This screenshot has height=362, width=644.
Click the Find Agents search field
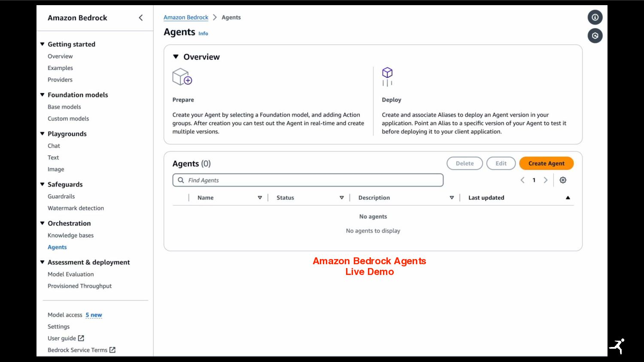click(308, 180)
